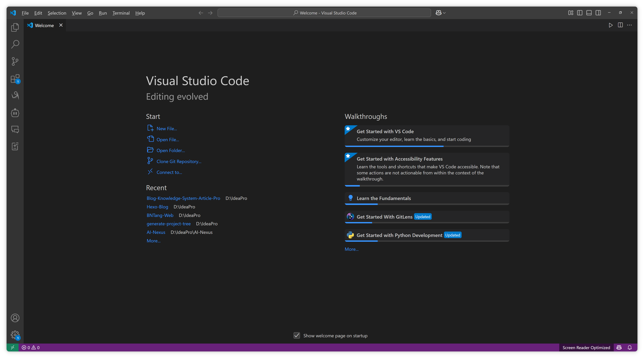This screenshot has width=644, height=358.
Task: Open the Manage gear icon
Action: click(x=15, y=335)
